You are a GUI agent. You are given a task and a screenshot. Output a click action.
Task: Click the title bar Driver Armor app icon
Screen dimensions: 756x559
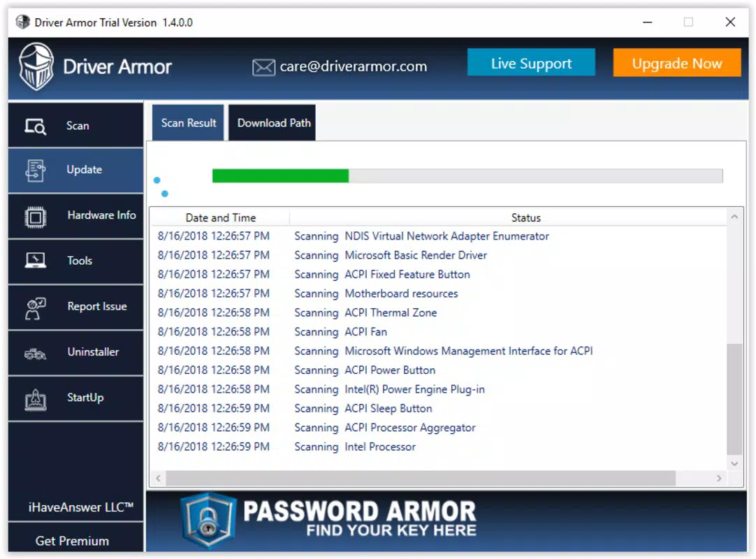(x=22, y=22)
